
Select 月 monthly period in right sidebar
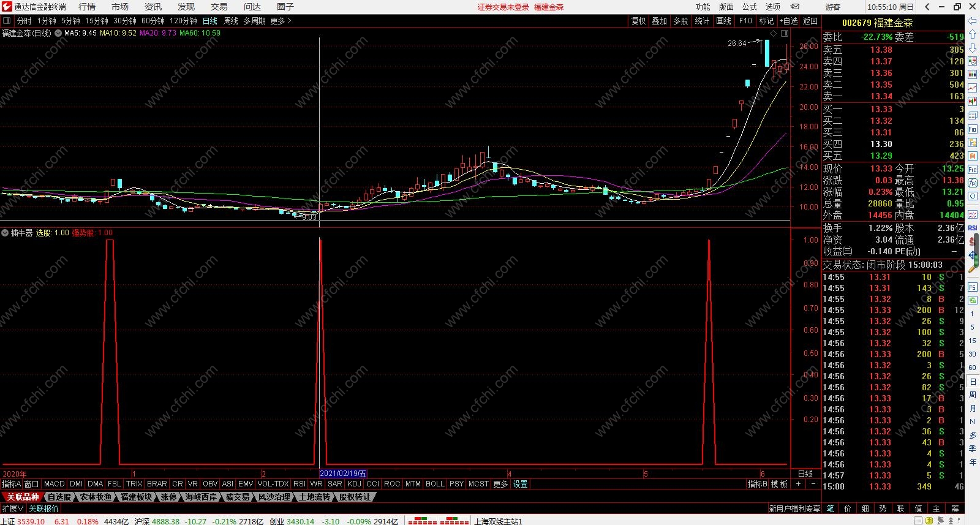coord(972,408)
